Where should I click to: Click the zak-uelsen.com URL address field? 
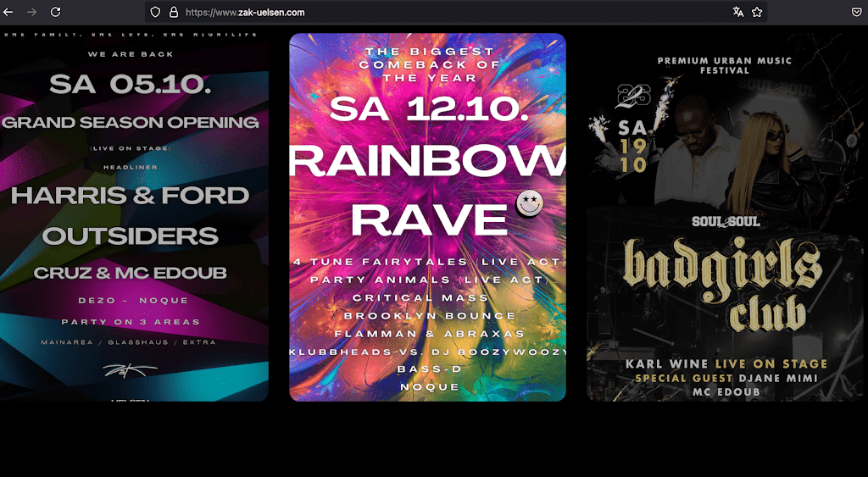(441, 12)
